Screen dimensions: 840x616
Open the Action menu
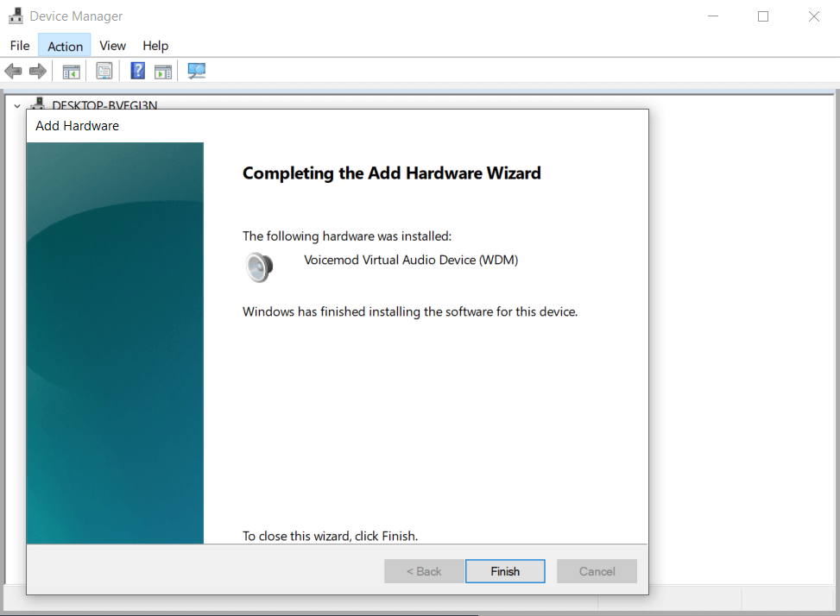point(65,46)
